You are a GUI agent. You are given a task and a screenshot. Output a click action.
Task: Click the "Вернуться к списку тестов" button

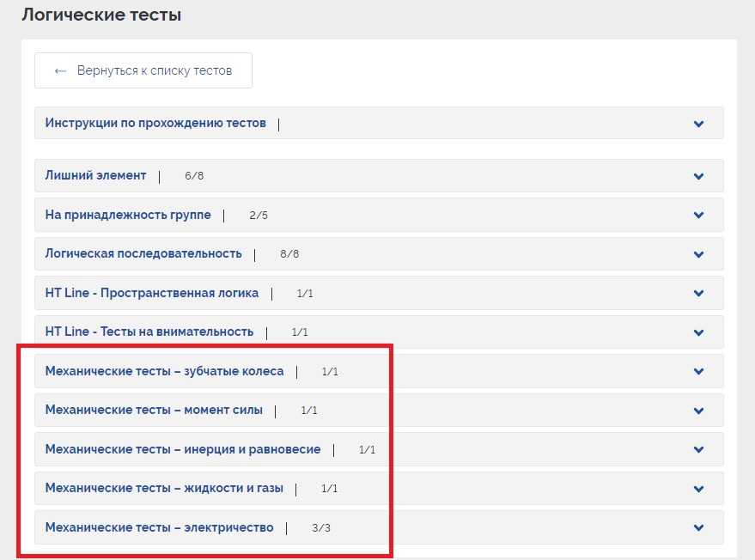[143, 70]
